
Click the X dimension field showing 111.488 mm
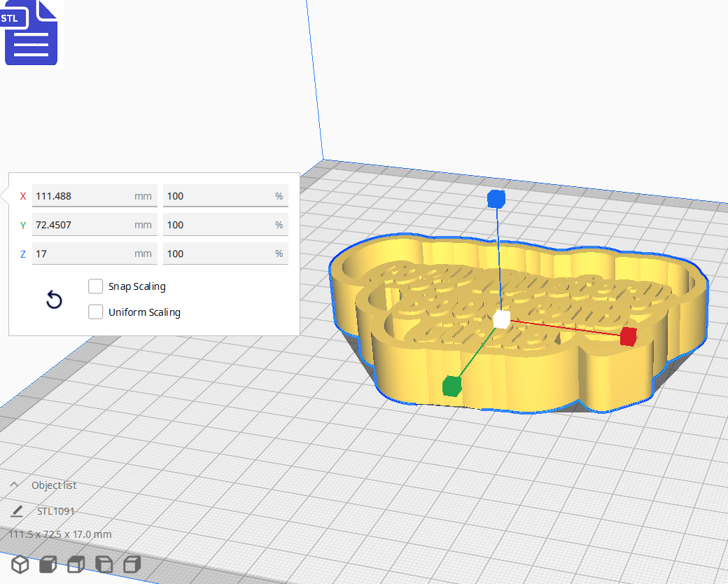point(83,196)
